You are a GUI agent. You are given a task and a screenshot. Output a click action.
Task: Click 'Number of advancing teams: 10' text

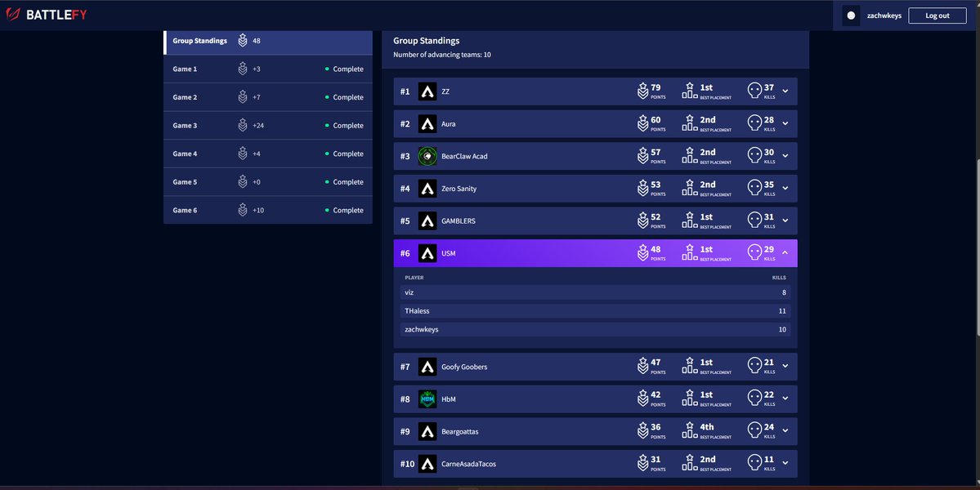tap(442, 55)
